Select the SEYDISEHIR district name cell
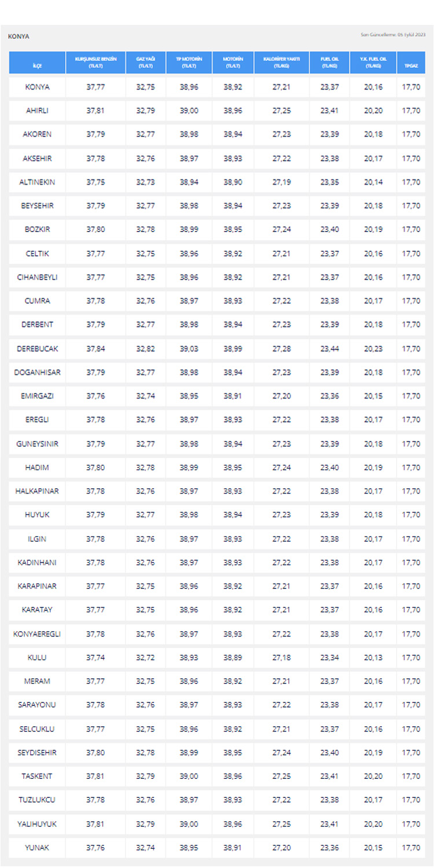The height and width of the screenshot is (868, 434). click(x=37, y=753)
